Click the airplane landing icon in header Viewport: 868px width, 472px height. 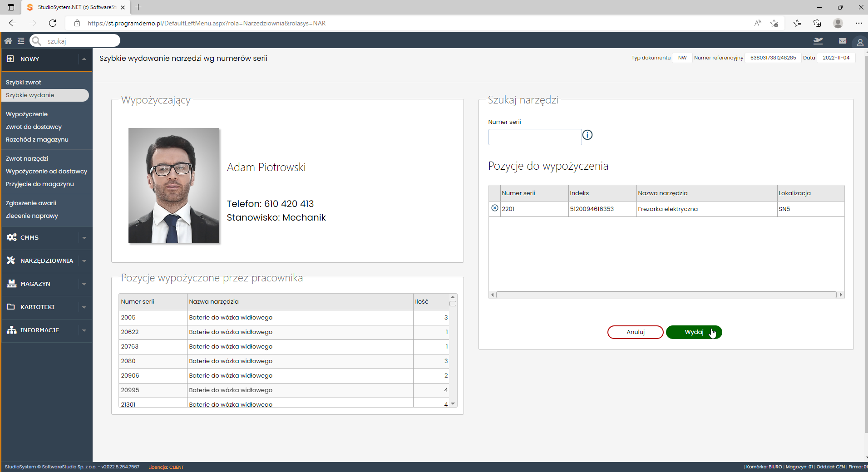(818, 41)
